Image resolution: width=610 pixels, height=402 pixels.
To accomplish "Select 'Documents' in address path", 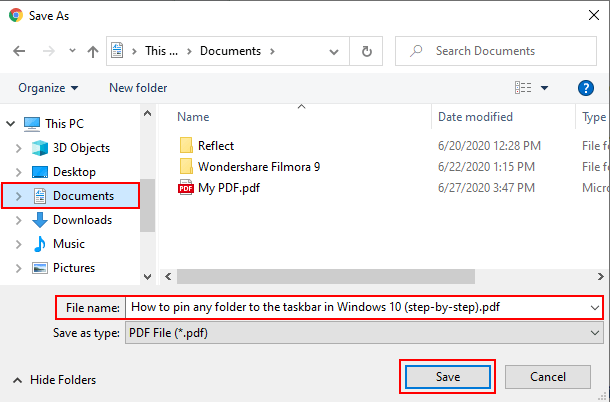I will coord(230,51).
